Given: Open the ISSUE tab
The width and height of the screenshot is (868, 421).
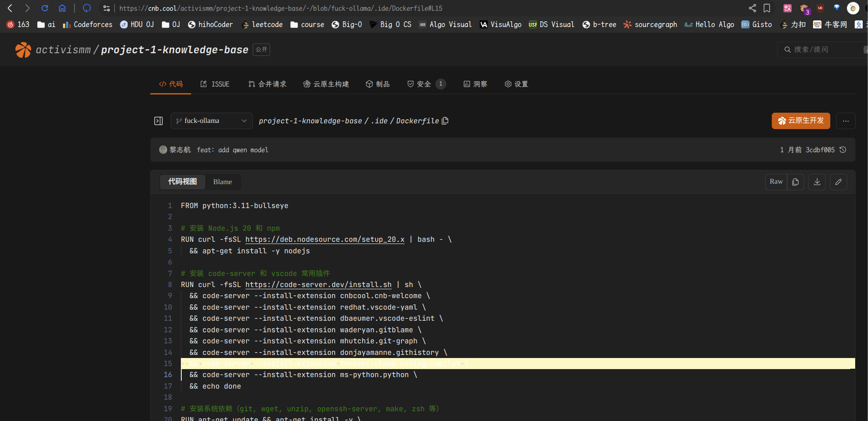Looking at the screenshot, I should [x=215, y=84].
